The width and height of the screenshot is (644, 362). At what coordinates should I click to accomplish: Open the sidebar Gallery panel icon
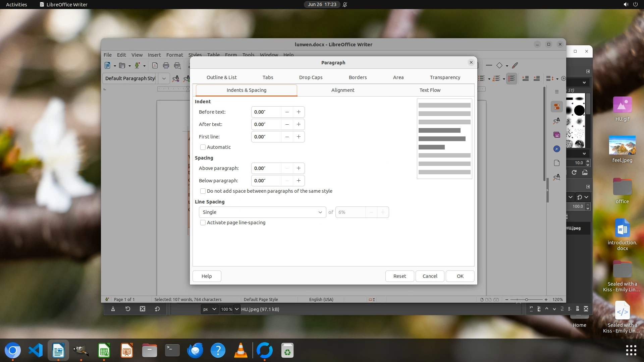(x=557, y=135)
